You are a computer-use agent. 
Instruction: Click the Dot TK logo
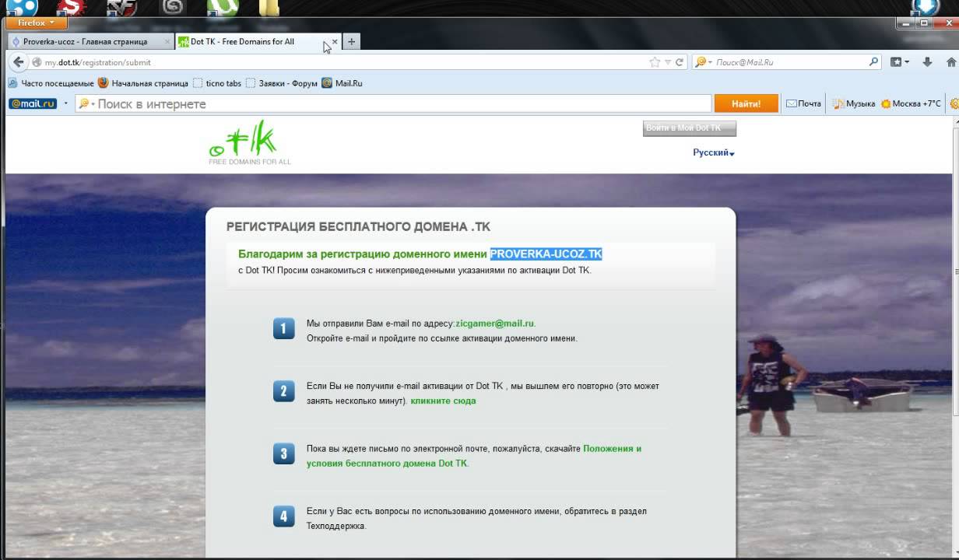point(249,142)
